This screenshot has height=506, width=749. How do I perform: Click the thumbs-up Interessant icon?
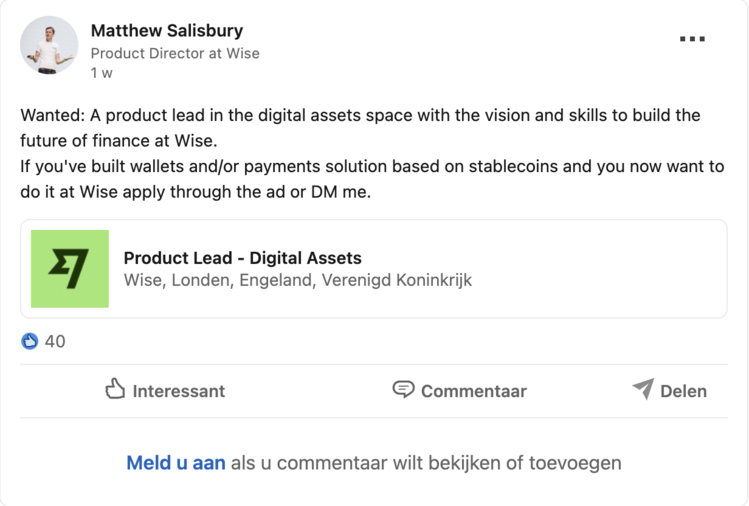[x=116, y=390]
